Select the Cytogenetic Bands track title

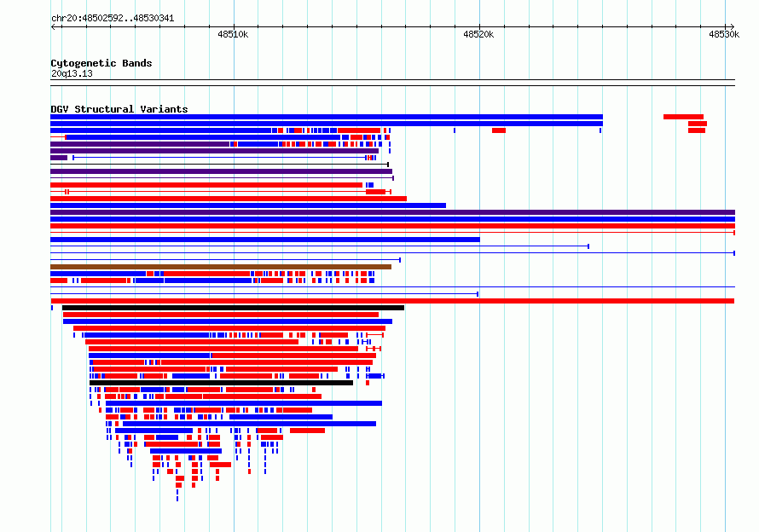pos(101,63)
